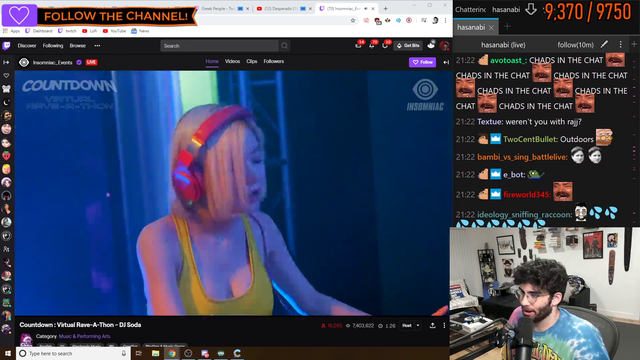Click the Chatterino chat scrollbar
This screenshot has height=360, width=640.
click(x=635, y=139)
